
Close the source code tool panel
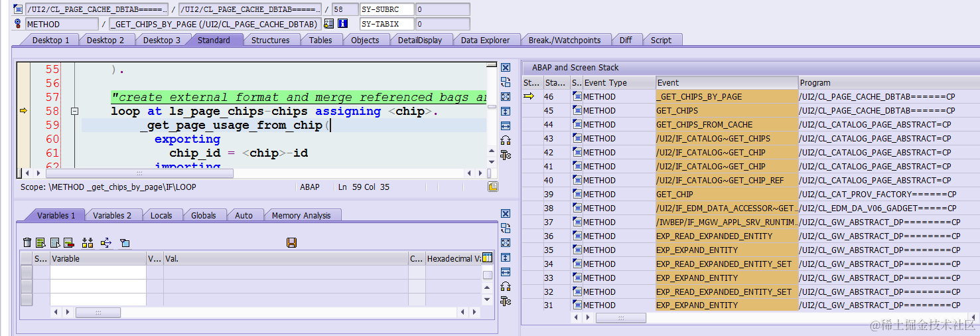coord(506,68)
